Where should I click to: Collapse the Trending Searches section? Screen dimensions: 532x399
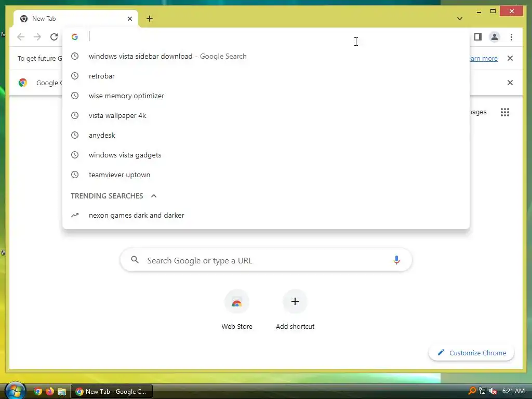coord(154,196)
